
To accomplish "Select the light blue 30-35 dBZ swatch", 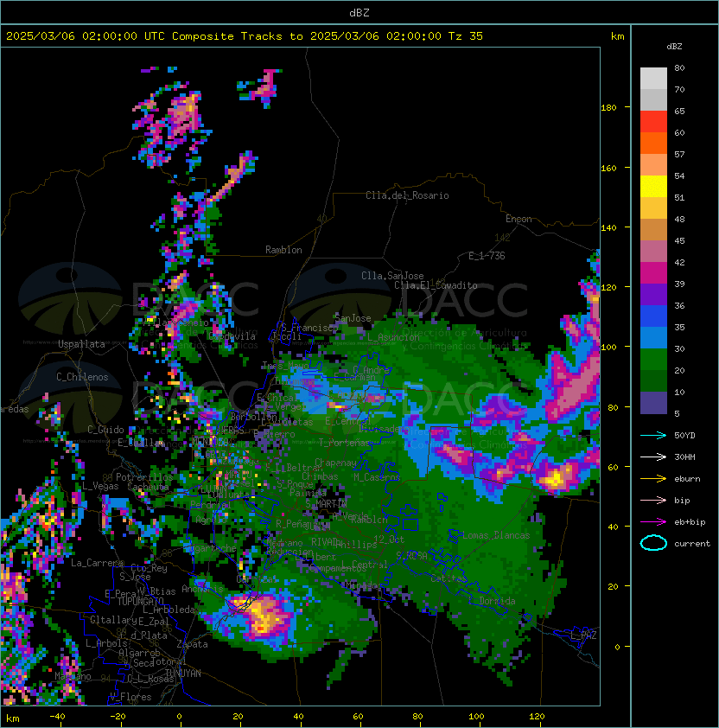I will tap(653, 338).
